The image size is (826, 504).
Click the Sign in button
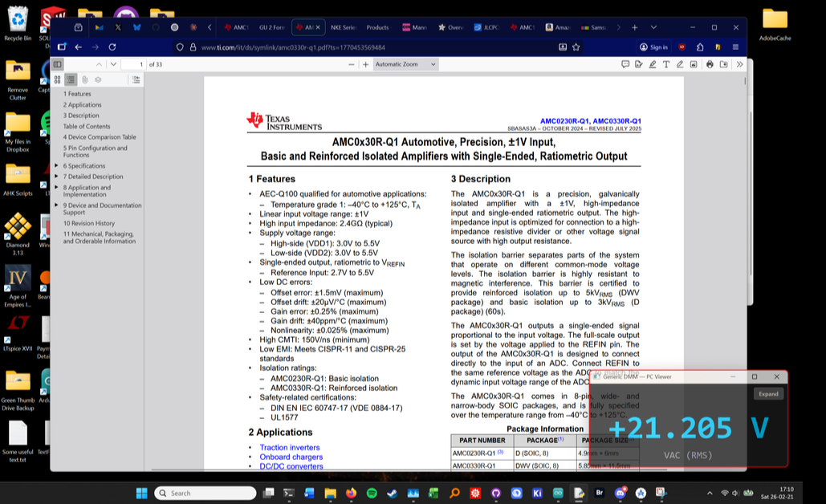point(653,47)
